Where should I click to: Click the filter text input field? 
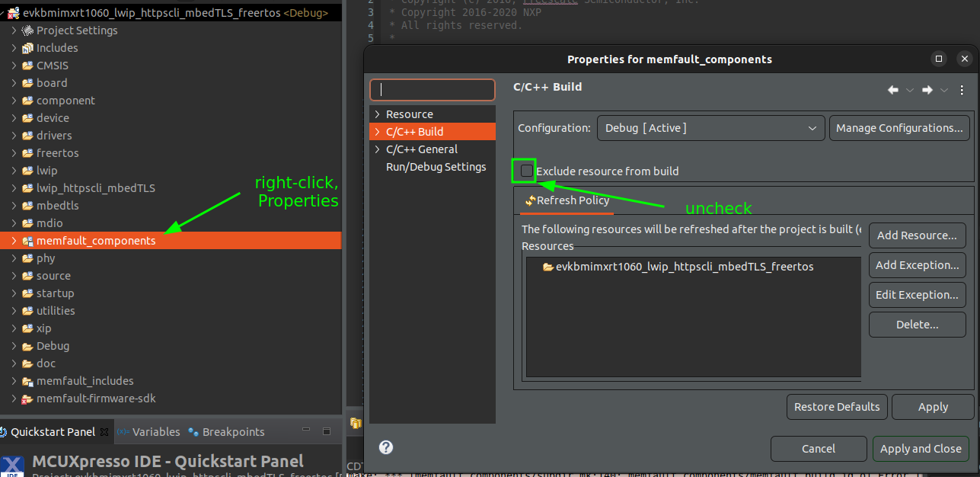point(432,90)
